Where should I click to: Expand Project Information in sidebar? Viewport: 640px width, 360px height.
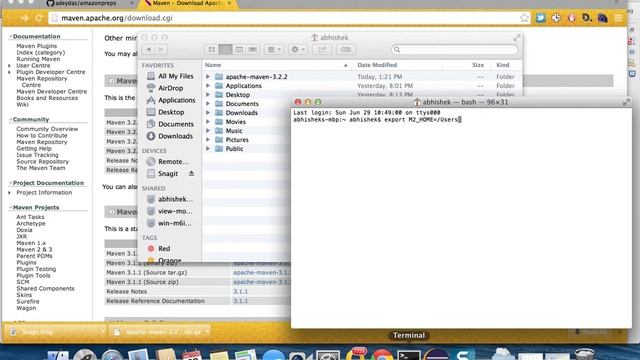coord(9,193)
